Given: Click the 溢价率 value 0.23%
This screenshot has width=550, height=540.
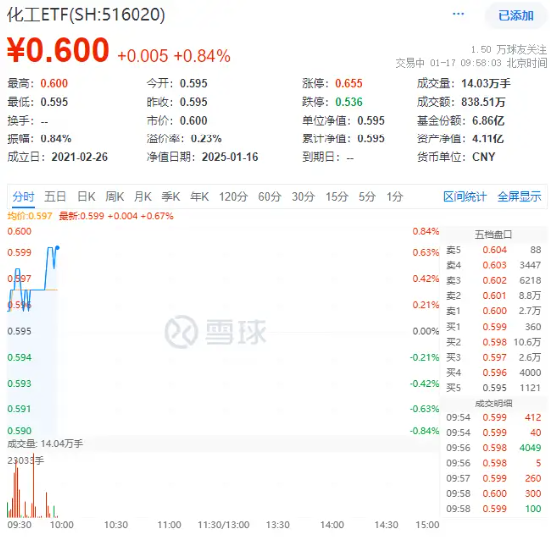Looking at the screenshot, I should pos(206,139).
